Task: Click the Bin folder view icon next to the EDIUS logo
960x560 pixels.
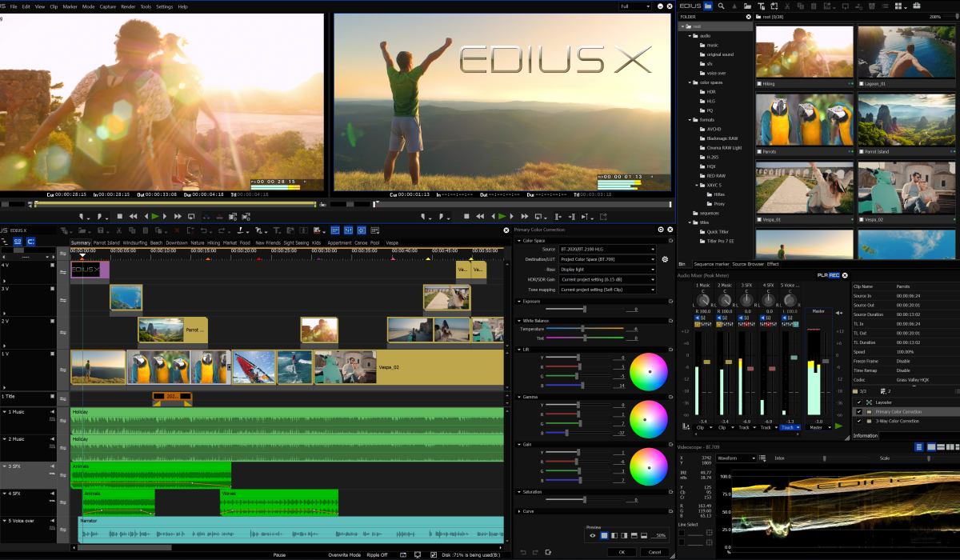Action: coord(708,6)
